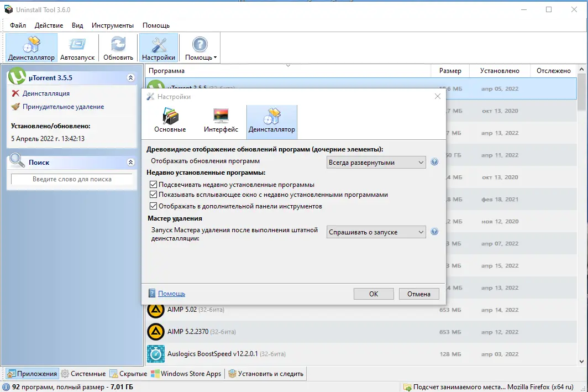The height and width of the screenshot is (392, 588).
Task: Click Деинсталляция in the side panel
Action: coord(46,93)
